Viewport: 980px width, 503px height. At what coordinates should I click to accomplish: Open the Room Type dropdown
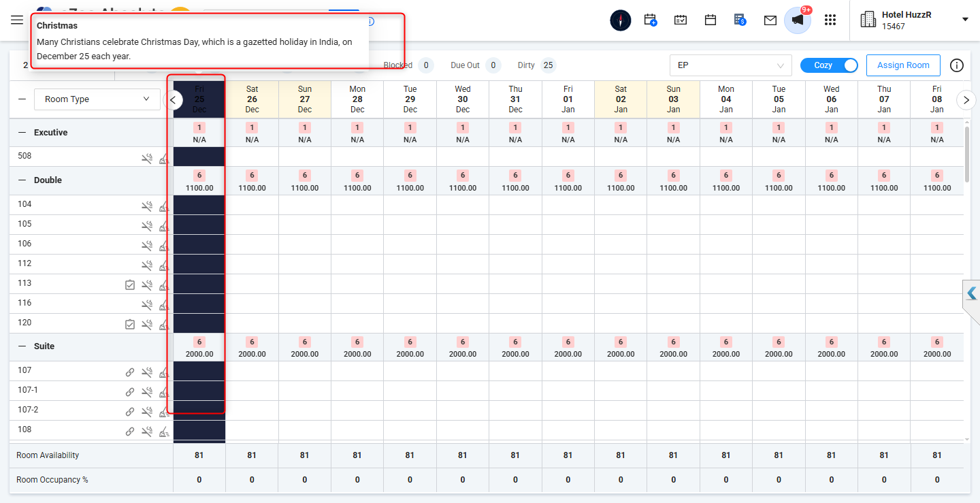point(97,99)
